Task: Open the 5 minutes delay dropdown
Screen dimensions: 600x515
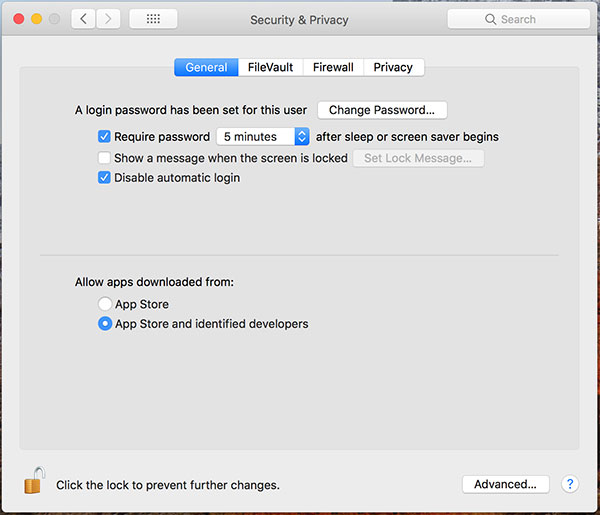Action: coord(263,137)
